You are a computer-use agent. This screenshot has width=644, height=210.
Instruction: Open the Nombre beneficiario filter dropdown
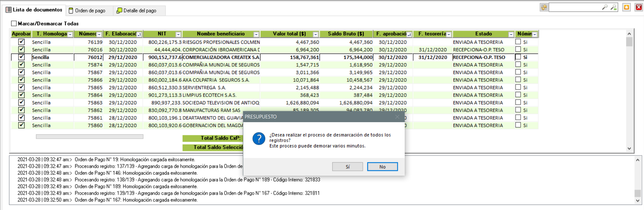pos(256,34)
